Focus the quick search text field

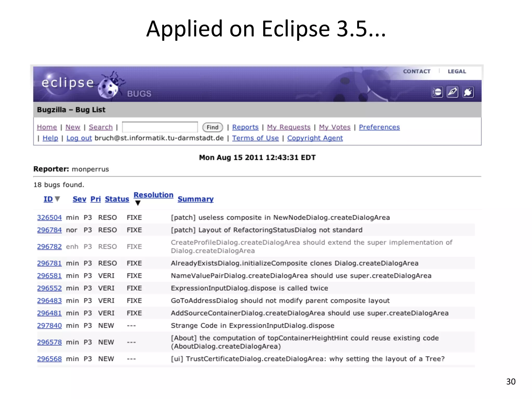[x=160, y=127]
